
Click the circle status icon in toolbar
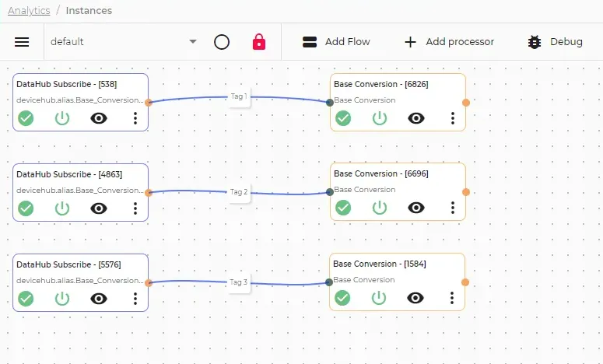click(x=222, y=42)
